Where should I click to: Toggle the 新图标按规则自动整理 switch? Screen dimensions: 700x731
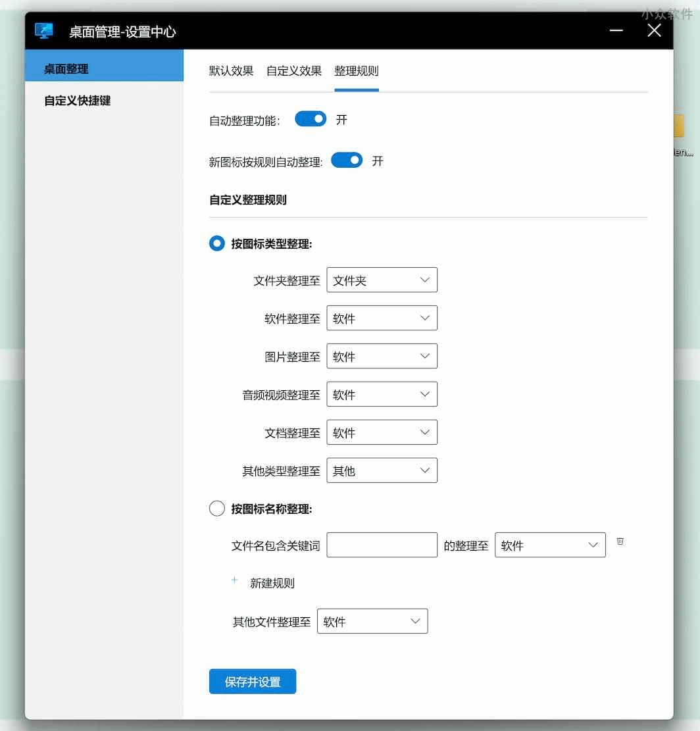tap(346, 161)
